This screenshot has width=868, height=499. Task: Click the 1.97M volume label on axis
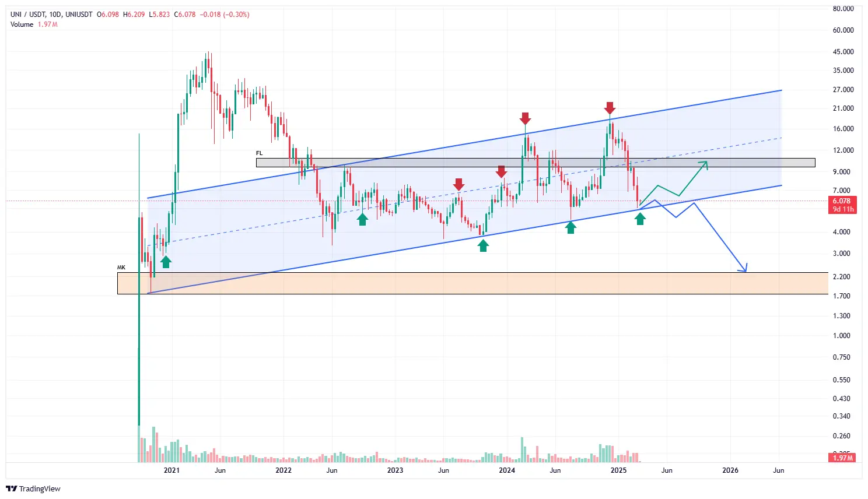[x=842, y=458]
